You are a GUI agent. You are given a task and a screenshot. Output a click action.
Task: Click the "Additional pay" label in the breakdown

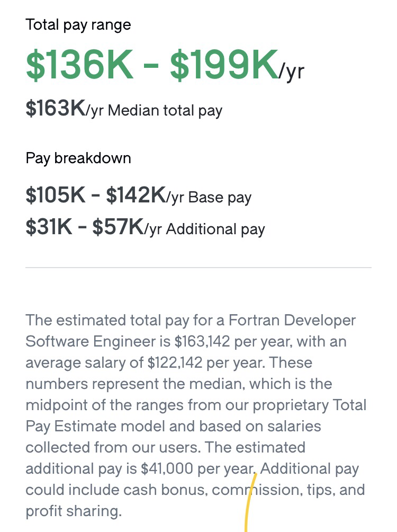point(215,229)
